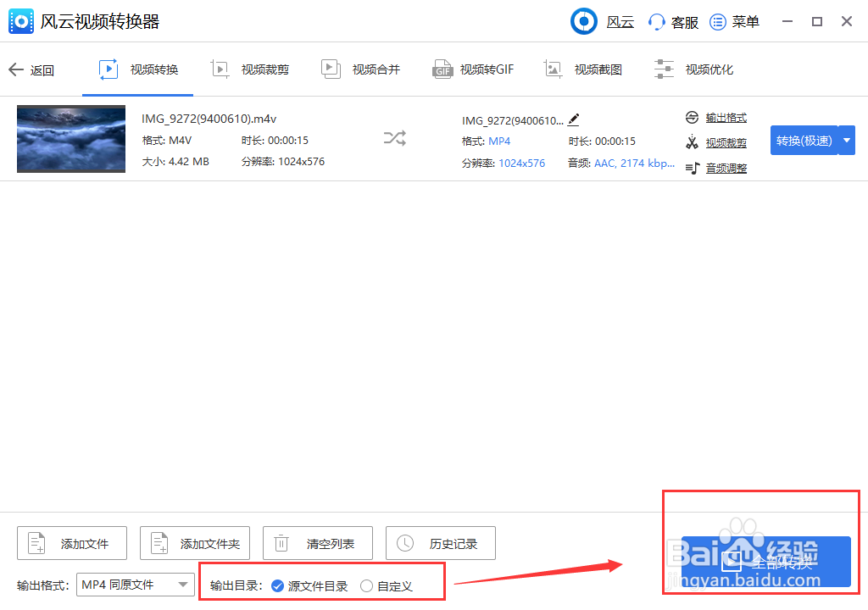Click the AAC, 2174 kbps audio value
The width and height of the screenshot is (868, 610).
click(634, 164)
